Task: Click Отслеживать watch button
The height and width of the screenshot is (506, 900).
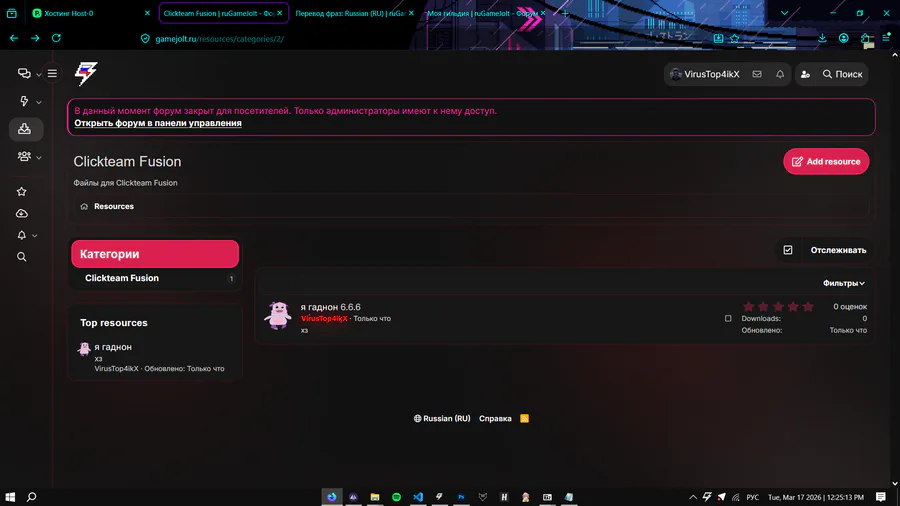Action: click(838, 250)
